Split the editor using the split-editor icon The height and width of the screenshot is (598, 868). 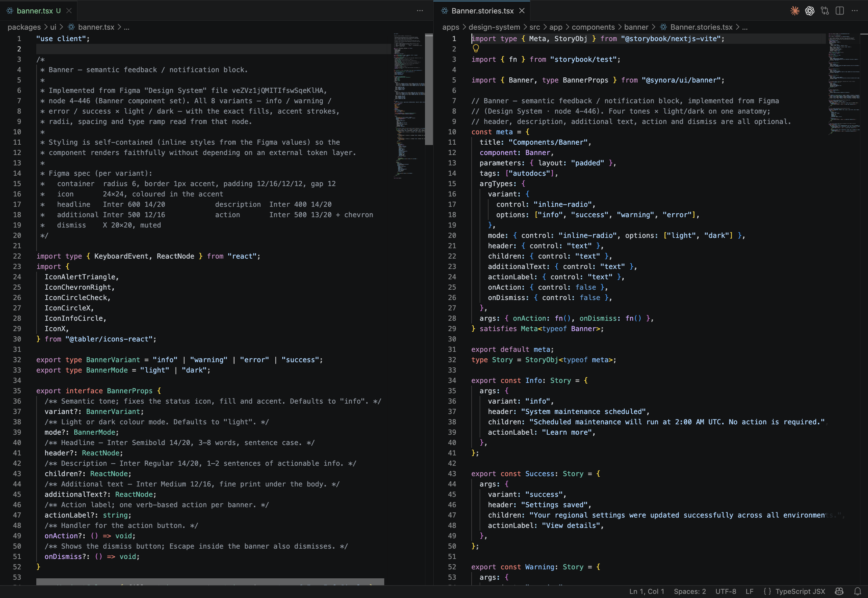pyautogui.click(x=840, y=11)
